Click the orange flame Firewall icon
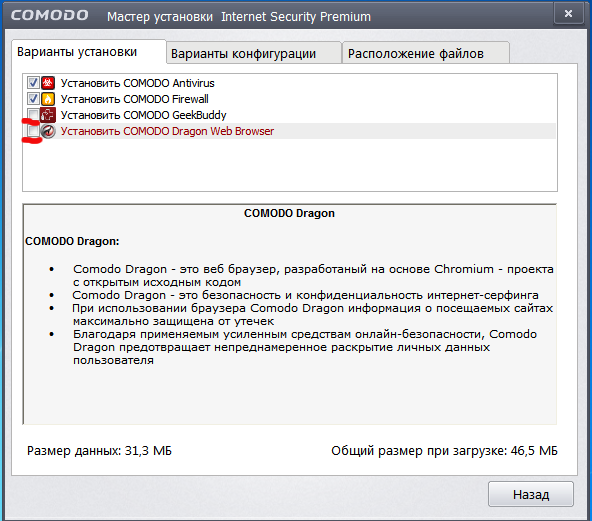Screen dimensions: 592x521 pyautogui.click(x=48, y=99)
